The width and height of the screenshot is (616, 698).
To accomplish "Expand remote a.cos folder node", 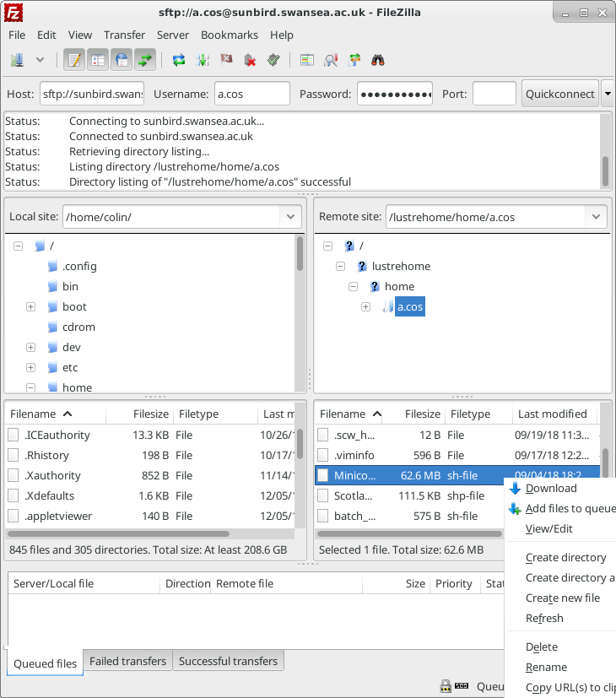I will [366, 306].
